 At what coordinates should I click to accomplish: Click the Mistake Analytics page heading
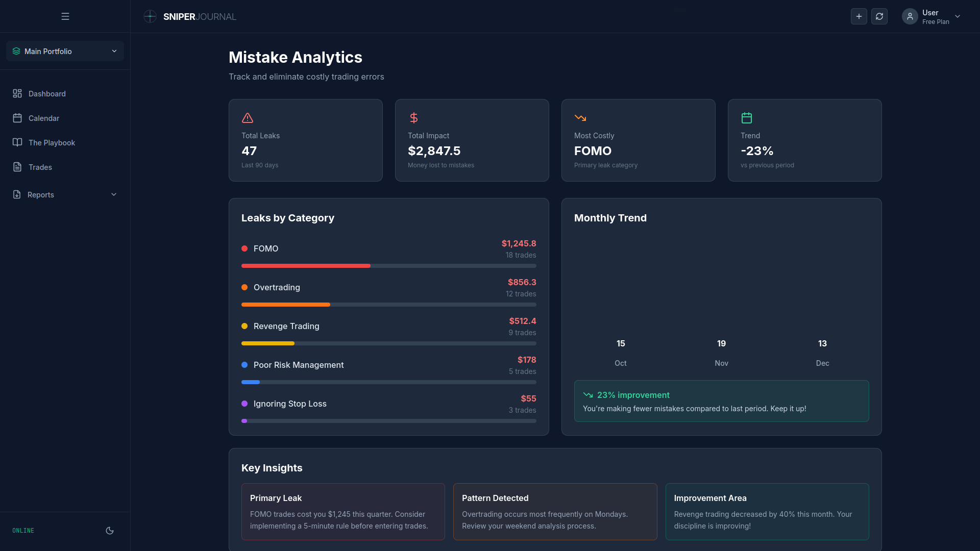click(296, 57)
